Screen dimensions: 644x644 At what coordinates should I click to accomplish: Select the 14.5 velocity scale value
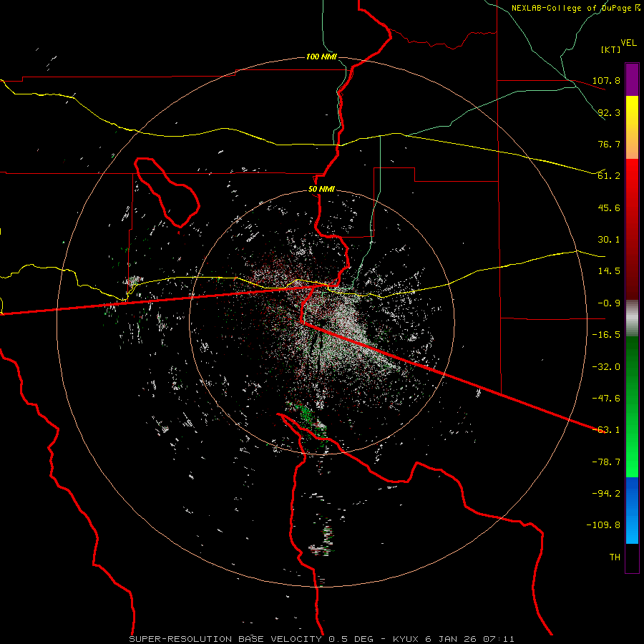(609, 271)
